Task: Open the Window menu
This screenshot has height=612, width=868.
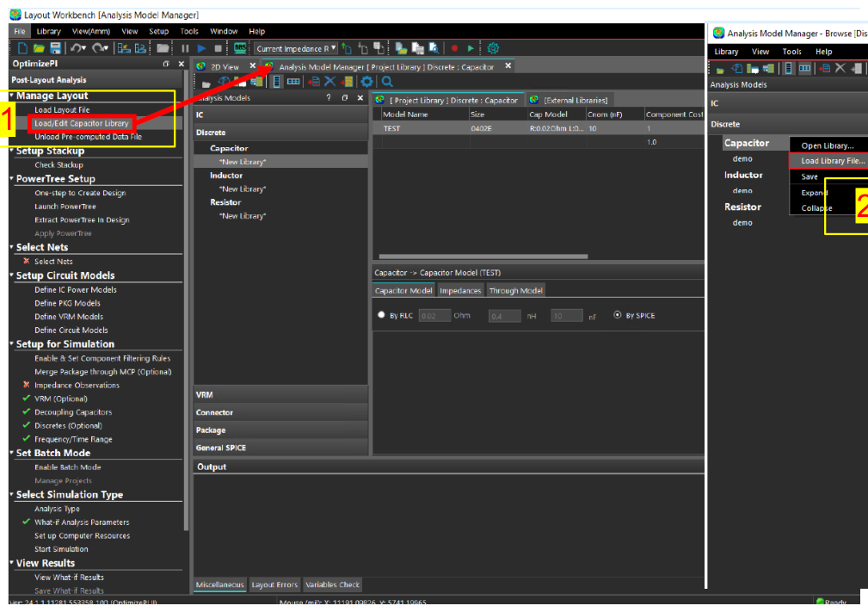Action: [x=224, y=31]
